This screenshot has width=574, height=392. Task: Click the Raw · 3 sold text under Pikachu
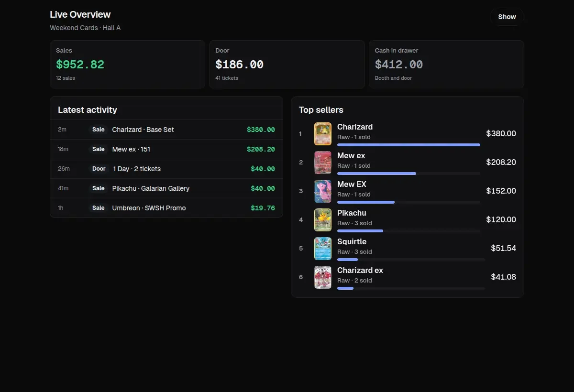click(354, 223)
